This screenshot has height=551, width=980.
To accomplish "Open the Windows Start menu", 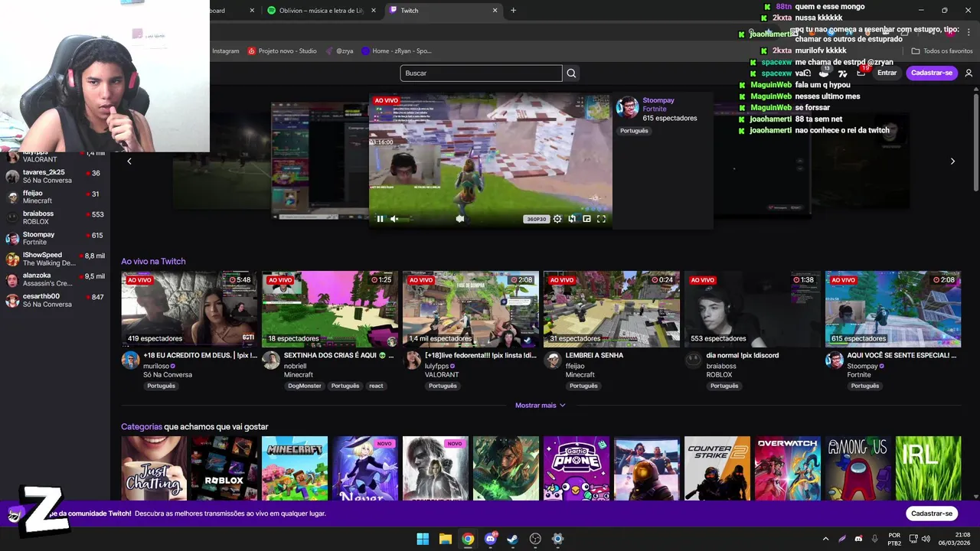I will tap(423, 539).
